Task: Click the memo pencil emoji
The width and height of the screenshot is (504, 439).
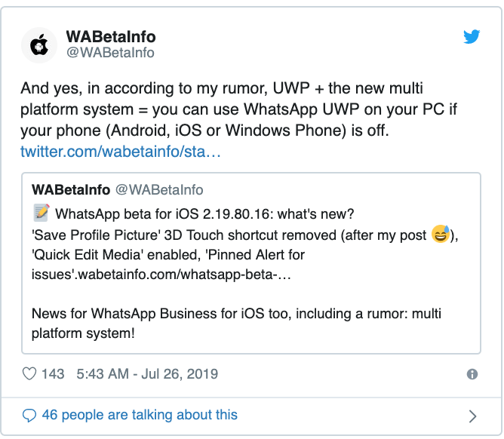Action: click(41, 213)
